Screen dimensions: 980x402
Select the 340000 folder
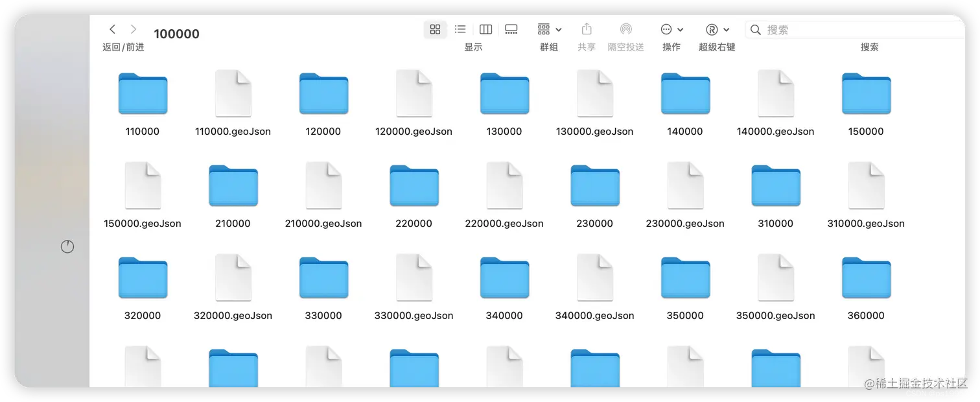coord(504,279)
